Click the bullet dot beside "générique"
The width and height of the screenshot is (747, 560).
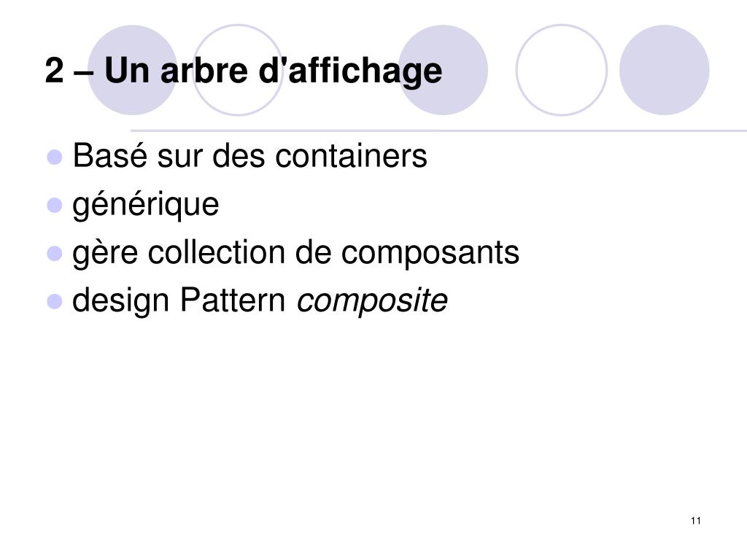[x=55, y=205]
